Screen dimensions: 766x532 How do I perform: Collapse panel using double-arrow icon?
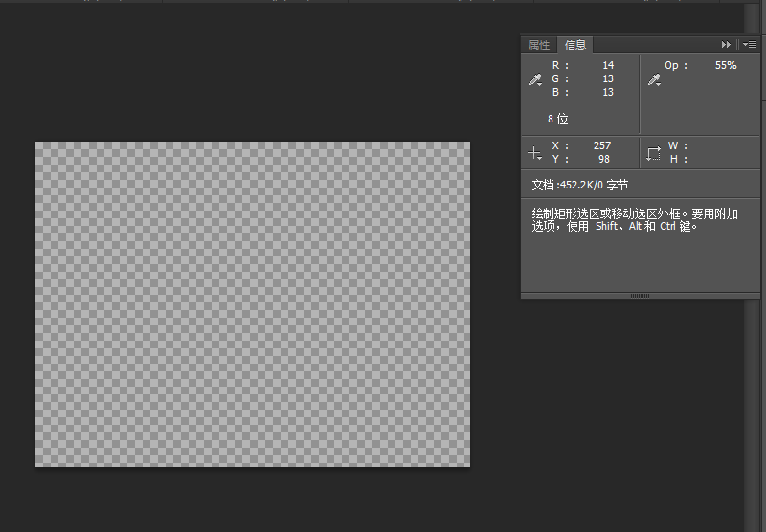(726, 44)
